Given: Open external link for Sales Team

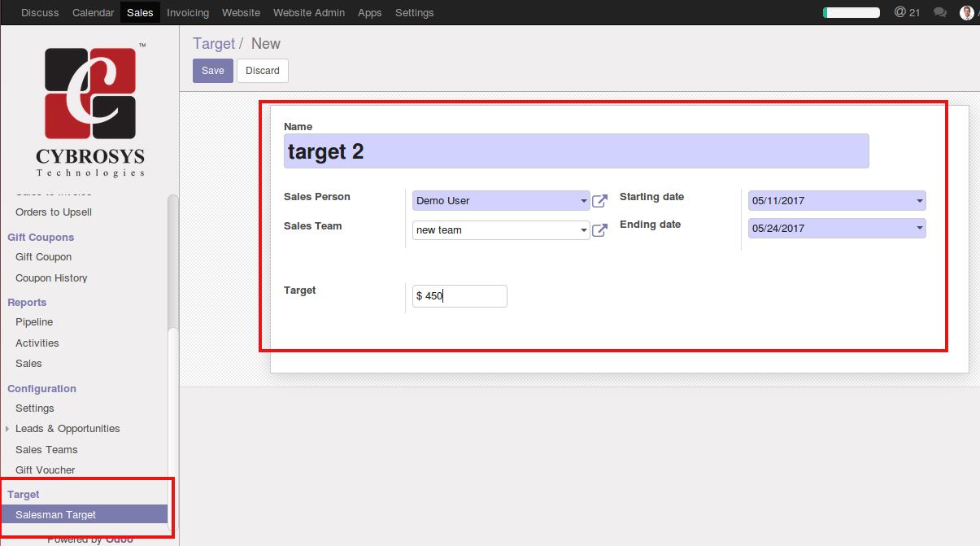Looking at the screenshot, I should 599,230.
